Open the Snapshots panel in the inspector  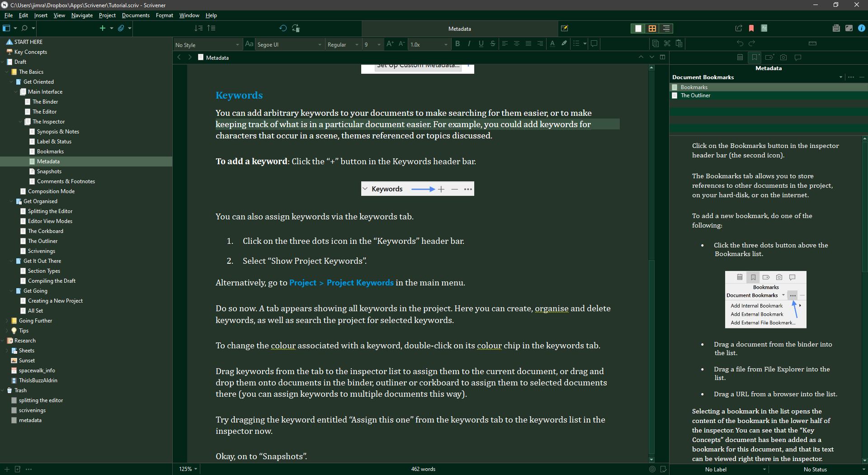pyautogui.click(x=783, y=57)
